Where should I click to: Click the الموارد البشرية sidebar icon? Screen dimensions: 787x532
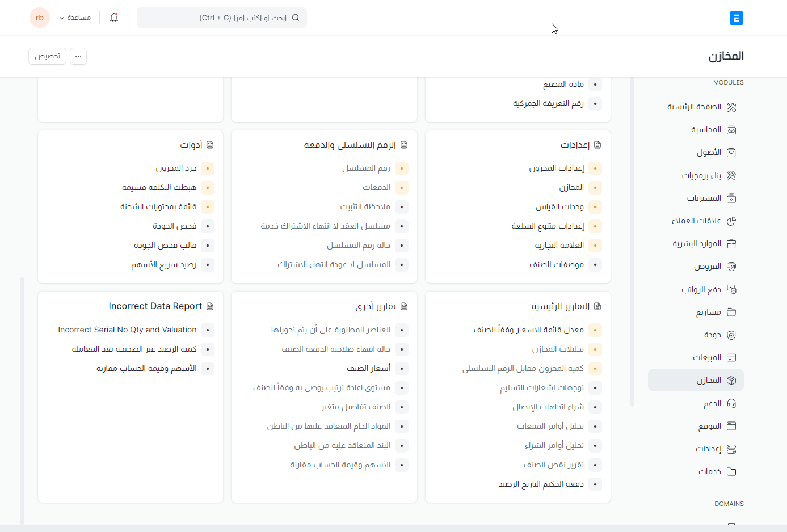[731, 244]
